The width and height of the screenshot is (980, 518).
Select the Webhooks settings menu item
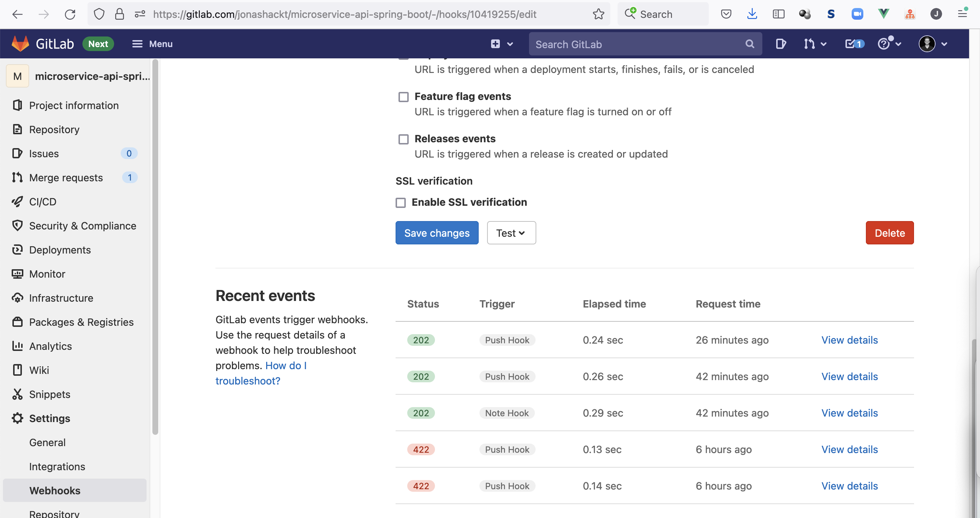coord(54,490)
